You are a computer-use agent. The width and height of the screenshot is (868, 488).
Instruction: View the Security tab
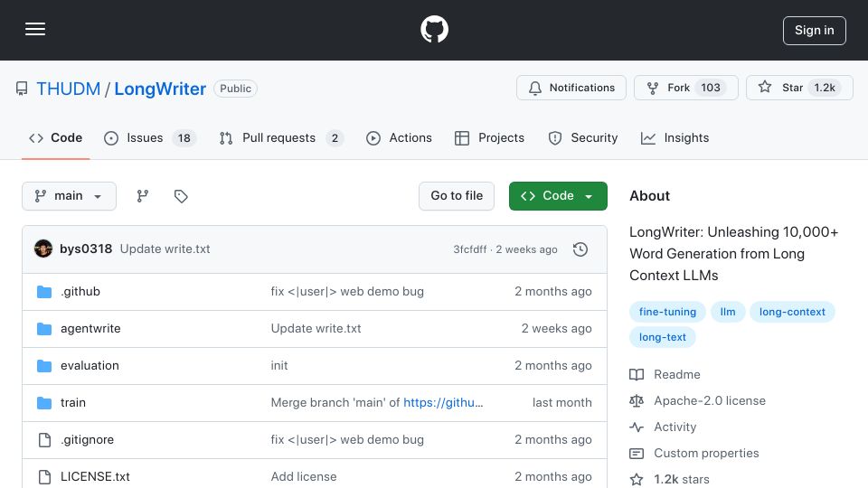(x=583, y=137)
